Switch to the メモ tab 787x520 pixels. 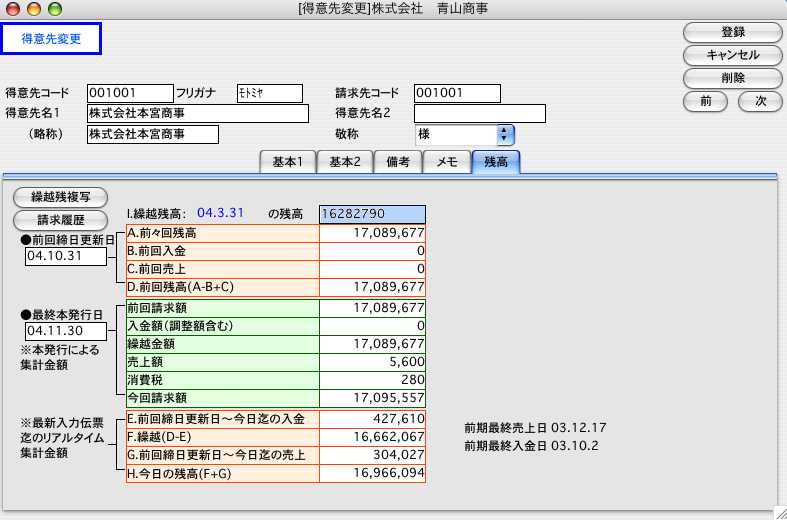pyautogui.click(x=445, y=162)
